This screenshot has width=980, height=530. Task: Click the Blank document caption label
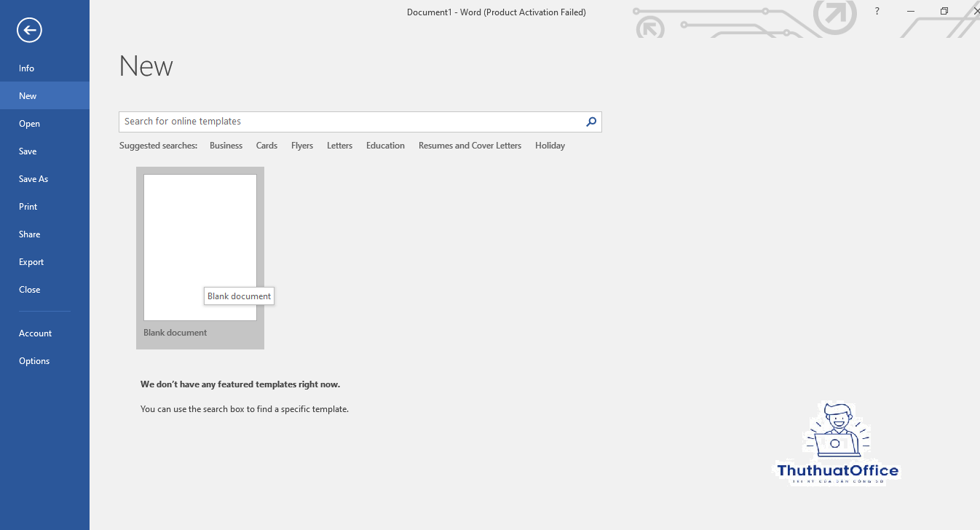pos(175,333)
